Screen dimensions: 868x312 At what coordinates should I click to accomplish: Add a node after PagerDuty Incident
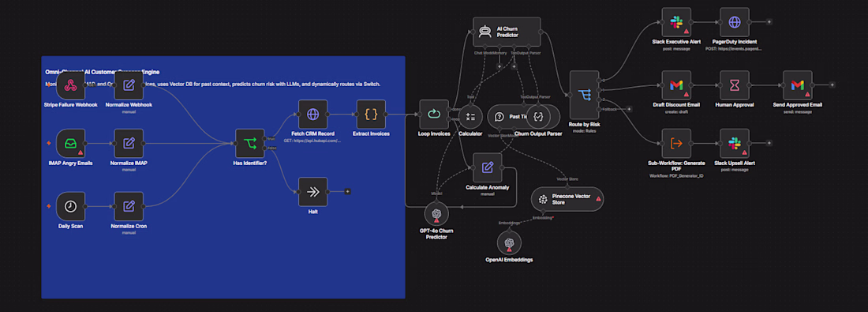point(769,22)
